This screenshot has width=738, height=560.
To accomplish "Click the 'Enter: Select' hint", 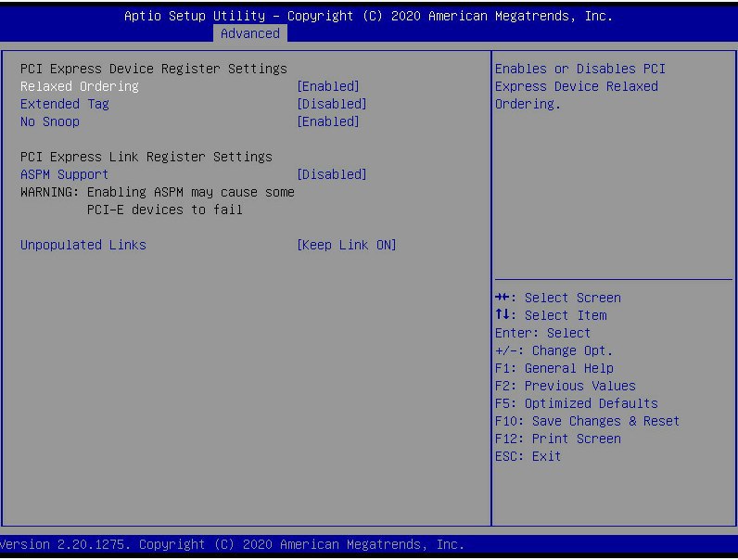I will point(542,333).
